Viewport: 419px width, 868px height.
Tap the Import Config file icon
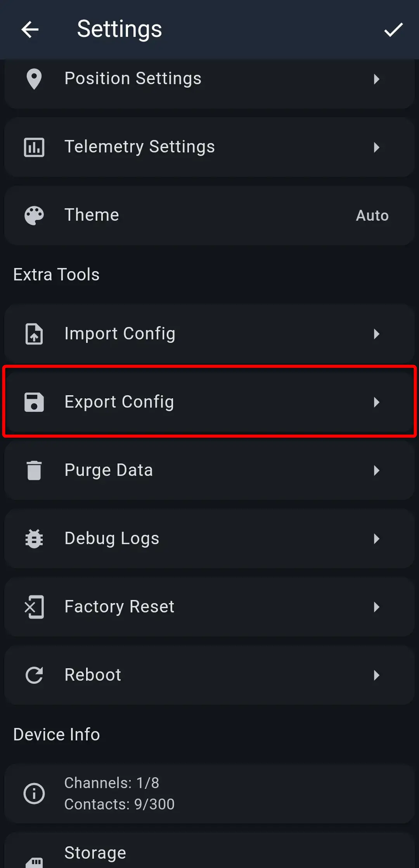click(x=34, y=334)
